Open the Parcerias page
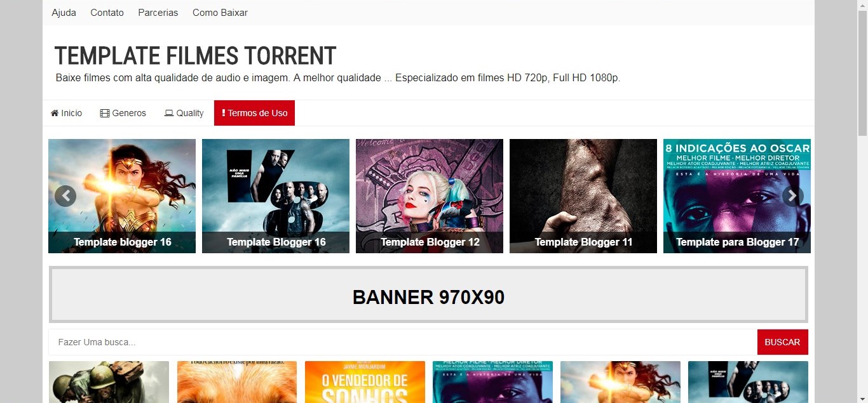The width and height of the screenshot is (868, 403). point(158,13)
